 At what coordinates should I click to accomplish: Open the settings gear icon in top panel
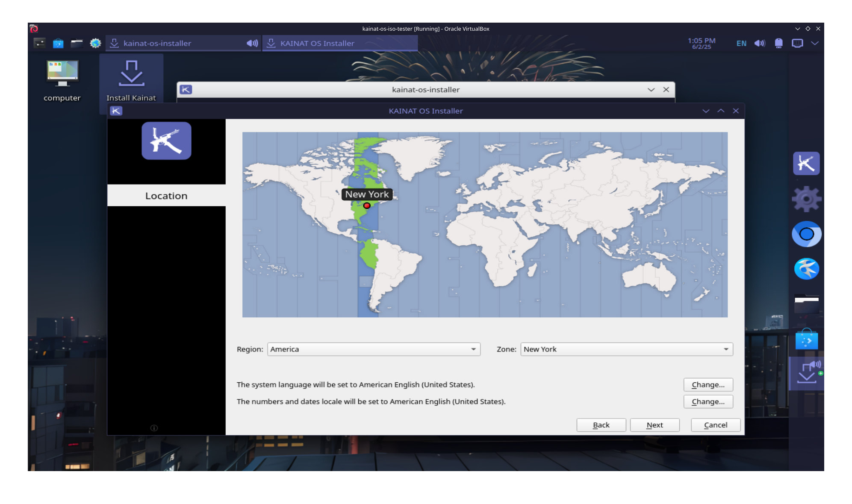95,43
